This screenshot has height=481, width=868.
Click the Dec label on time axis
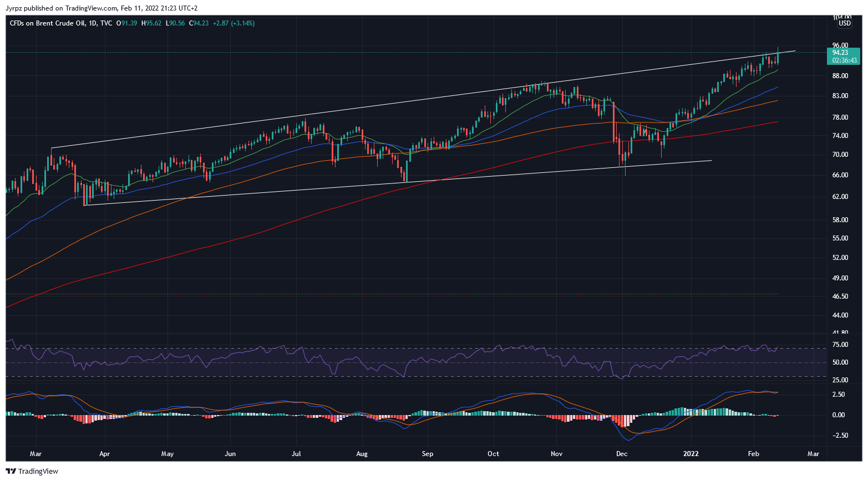(x=622, y=454)
